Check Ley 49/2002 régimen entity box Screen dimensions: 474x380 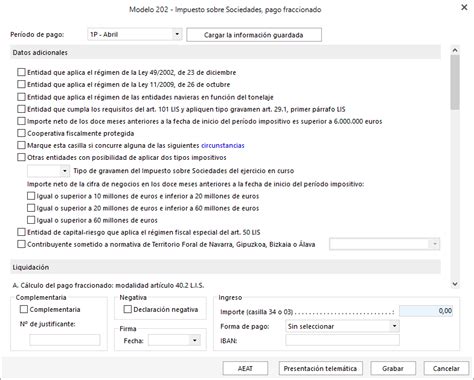21,72
